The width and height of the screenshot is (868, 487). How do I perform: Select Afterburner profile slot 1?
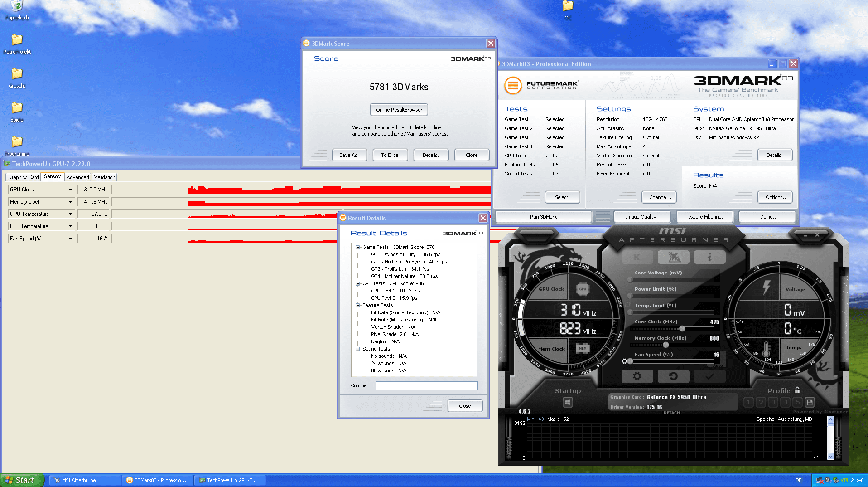(748, 402)
